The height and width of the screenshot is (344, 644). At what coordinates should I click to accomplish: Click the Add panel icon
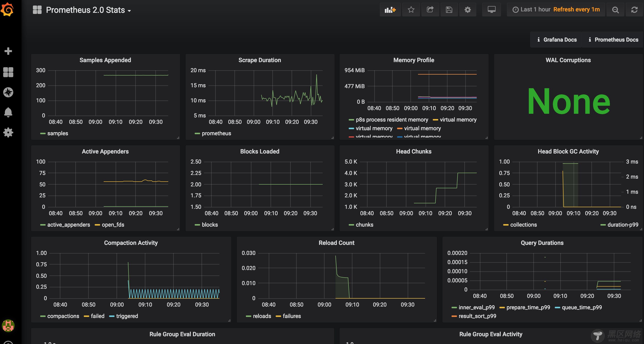pos(390,10)
